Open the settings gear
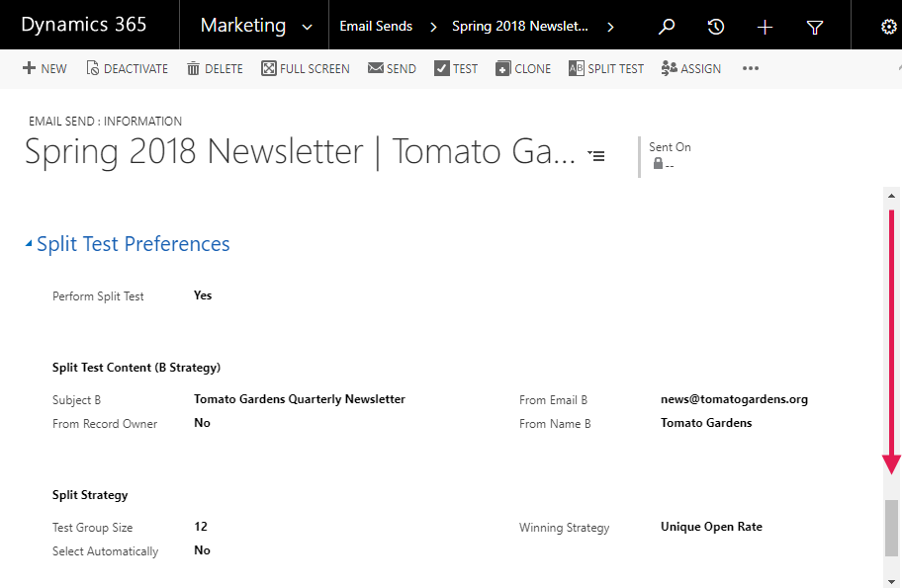Viewport: 902px width, 588px height. 889,27
